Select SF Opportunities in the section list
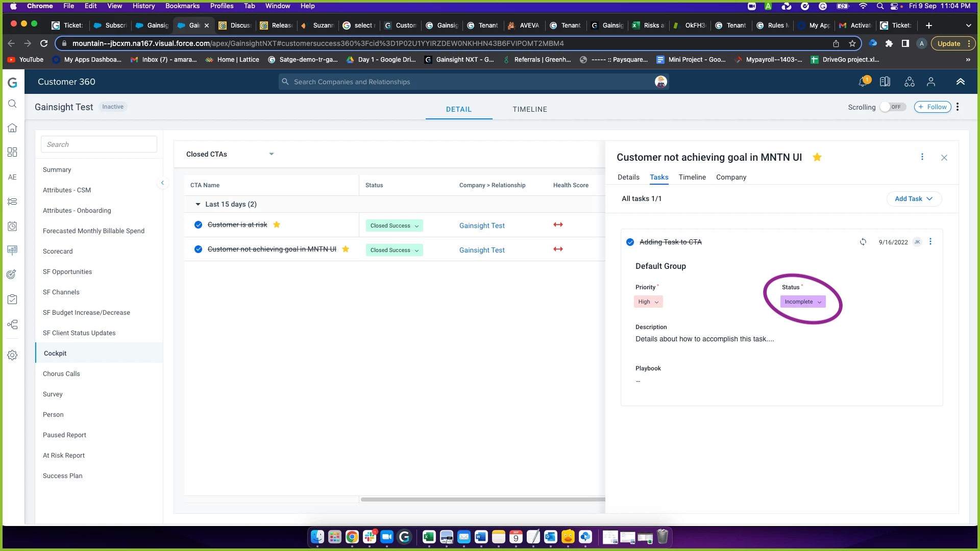The image size is (980, 551). 67,271
